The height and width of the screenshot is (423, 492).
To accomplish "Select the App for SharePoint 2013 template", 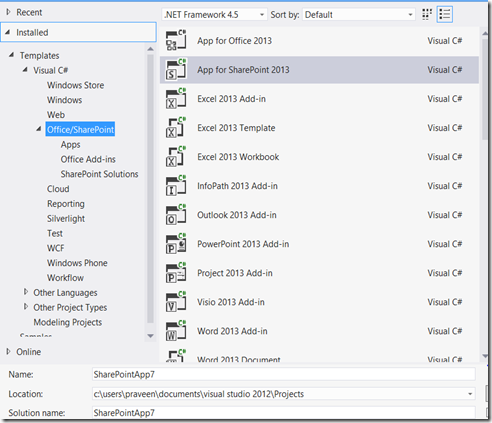I will tap(319, 69).
